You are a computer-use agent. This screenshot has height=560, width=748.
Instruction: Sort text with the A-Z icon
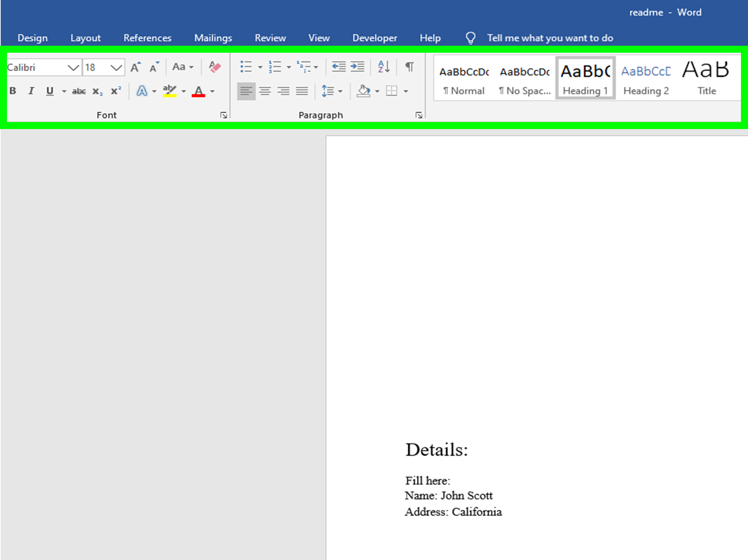pyautogui.click(x=384, y=66)
